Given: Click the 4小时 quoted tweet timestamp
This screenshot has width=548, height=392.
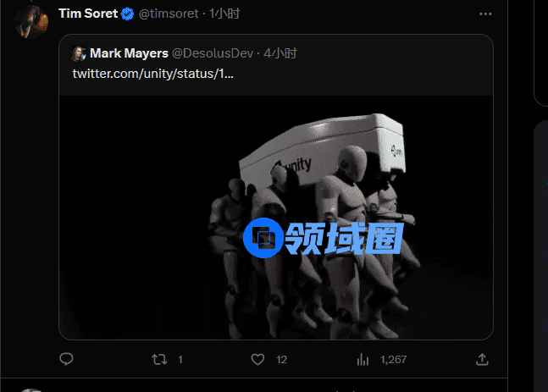Looking at the screenshot, I should tap(280, 53).
